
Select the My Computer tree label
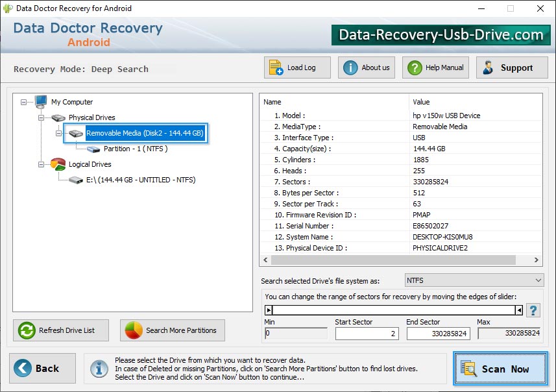click(72, 102)
